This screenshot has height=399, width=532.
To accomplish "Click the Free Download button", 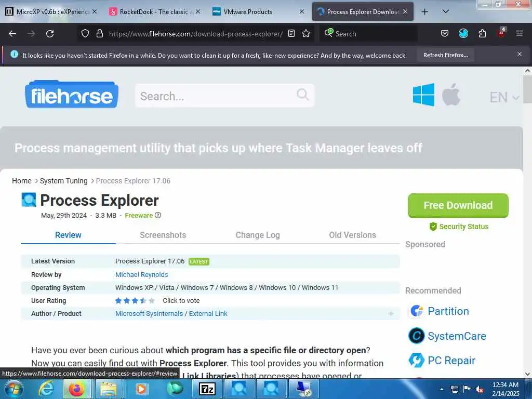I will click(458, 206).
